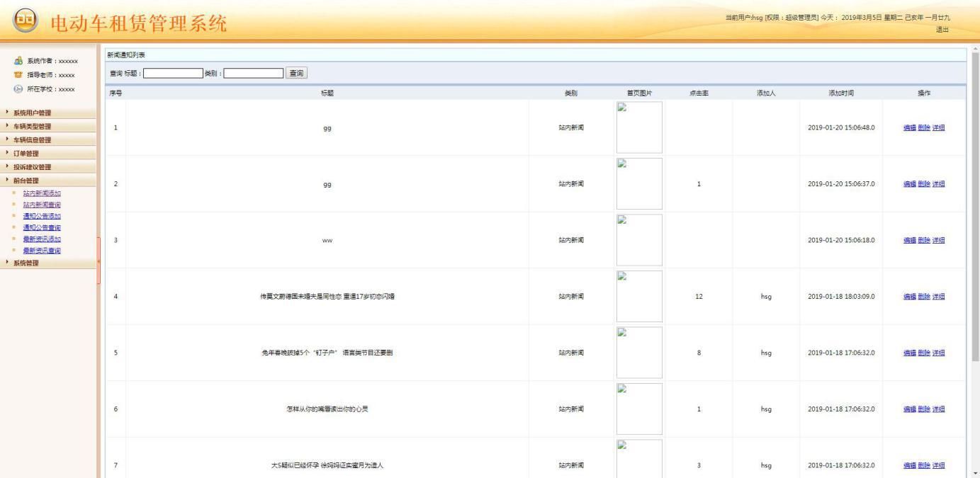This screenshot has height=478, width=980.
Task: Click 详细 for row 1
Action: (938, 127)
